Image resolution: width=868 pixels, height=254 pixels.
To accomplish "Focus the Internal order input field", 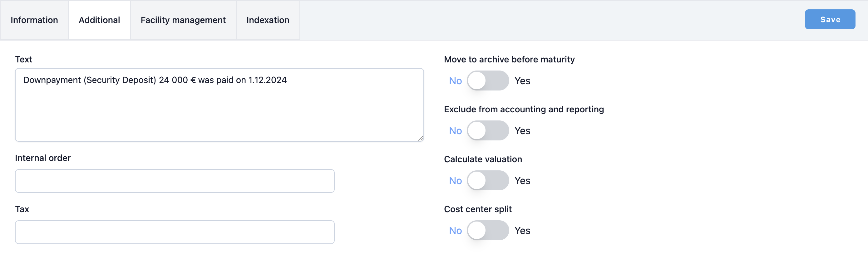I will click(175, 181).
